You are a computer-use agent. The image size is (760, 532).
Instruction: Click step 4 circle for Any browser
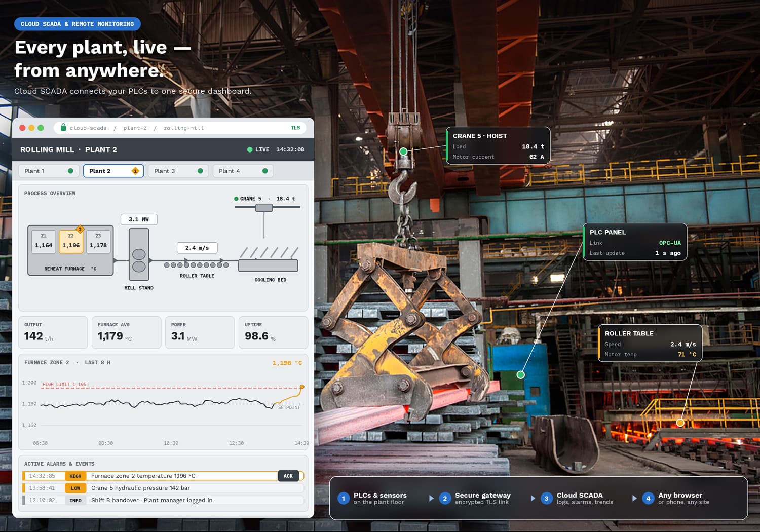[x=648, y=499]
